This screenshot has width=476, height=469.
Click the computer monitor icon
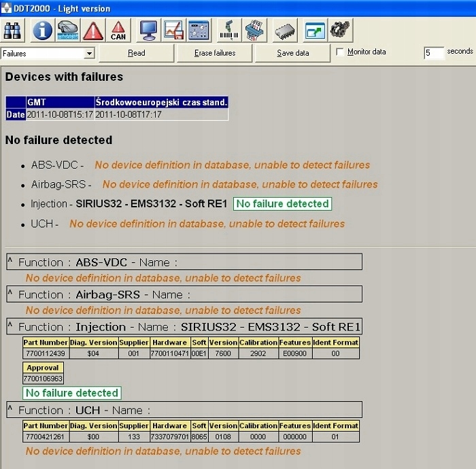(x=148, y=30)
